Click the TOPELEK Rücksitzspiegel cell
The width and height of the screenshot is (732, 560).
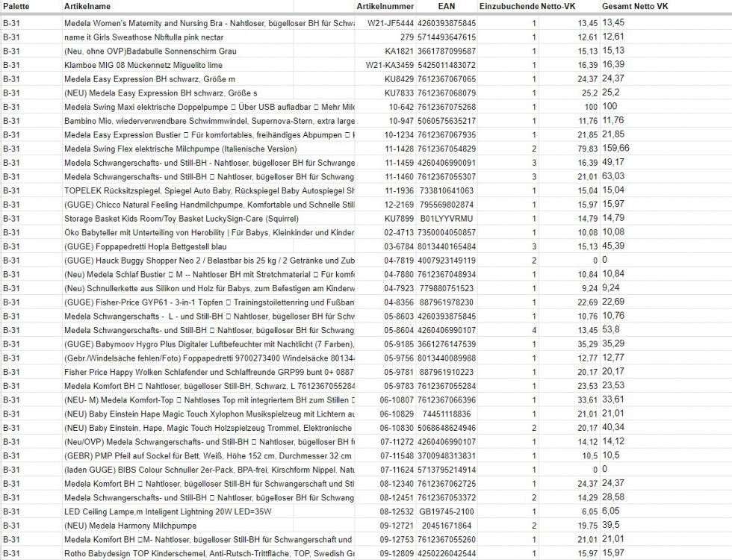pyautogui.click(x=209, y=191)
